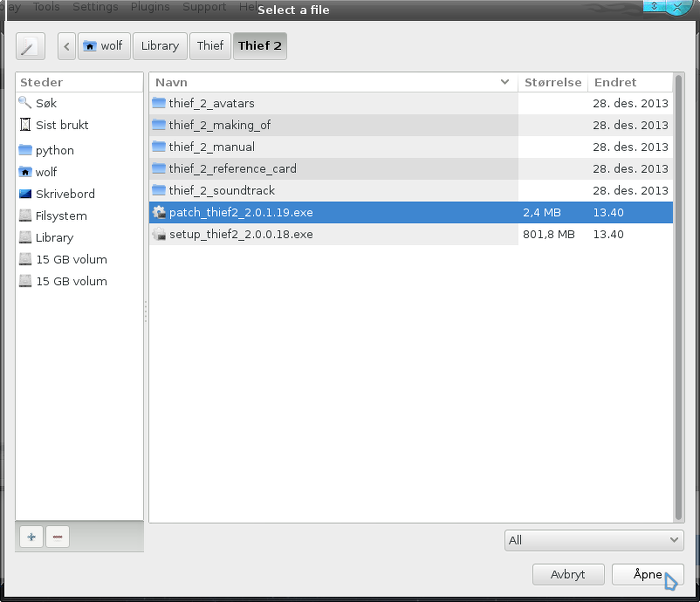Click the folder icon next to thief_2_making_of

coord(158,125)
